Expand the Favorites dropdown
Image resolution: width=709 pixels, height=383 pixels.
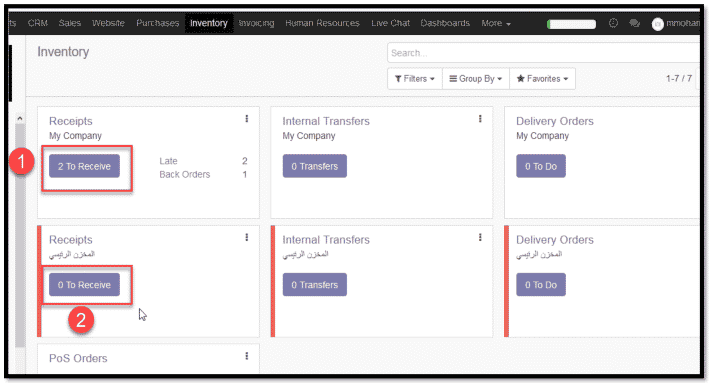542,79
